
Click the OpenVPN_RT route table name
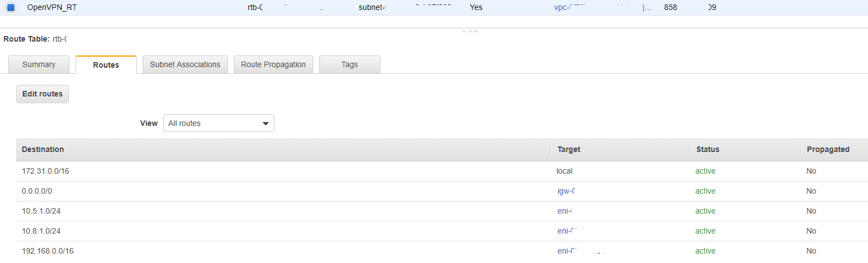coord(52,8)
